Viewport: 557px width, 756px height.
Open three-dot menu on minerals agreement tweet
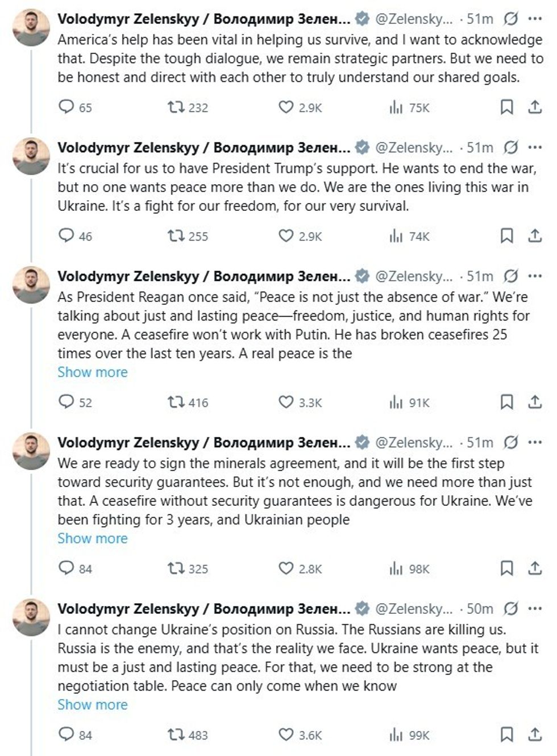coord(535,442)
